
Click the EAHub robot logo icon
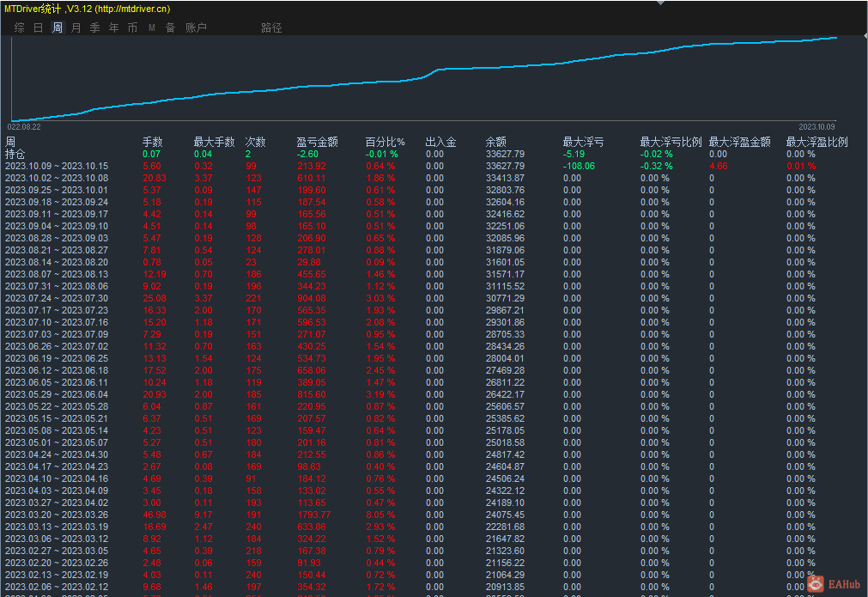click(813, 583)
